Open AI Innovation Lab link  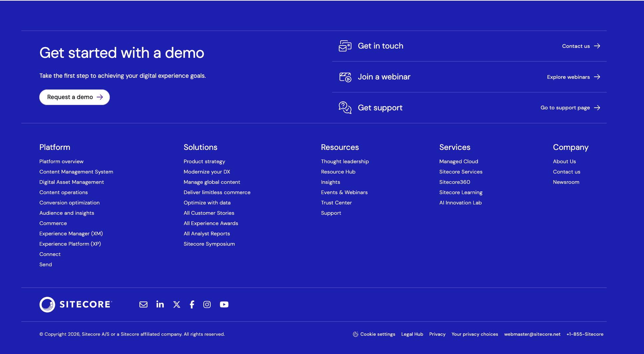tap(460, 203)
